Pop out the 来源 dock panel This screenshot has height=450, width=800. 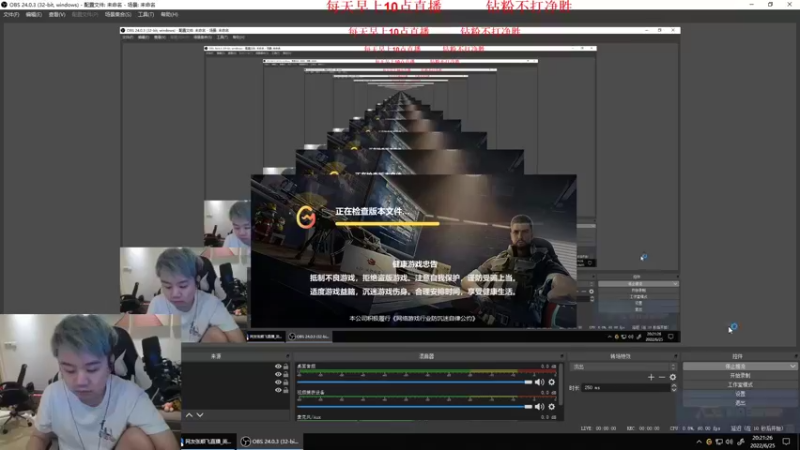pos(287,356)
